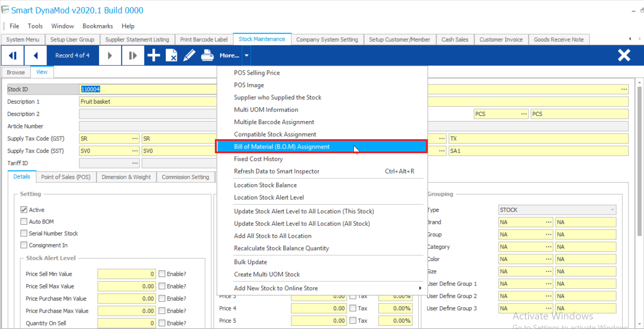Open User Define Group 1 lookup
This screenshot has height=329, width=644.
coord(549,284)
